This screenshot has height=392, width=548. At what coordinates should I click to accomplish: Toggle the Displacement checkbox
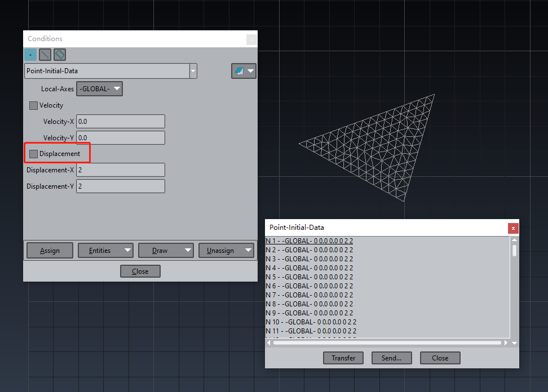pos(33,154)
